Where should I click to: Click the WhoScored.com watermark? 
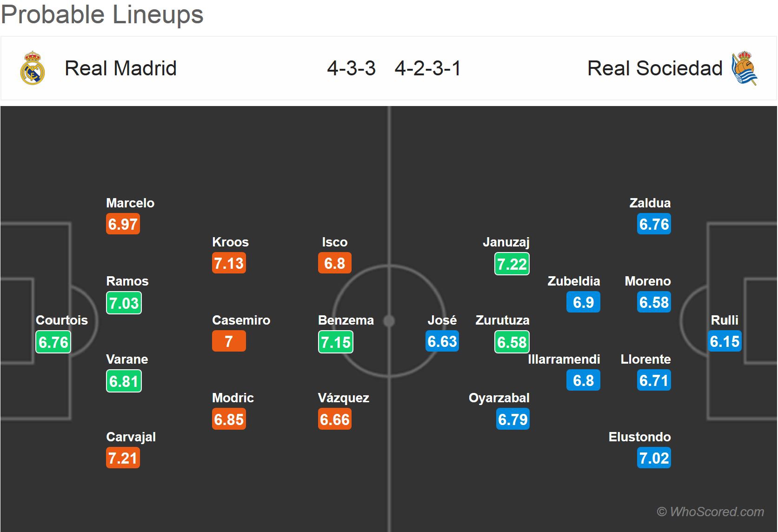pos(711,512)
